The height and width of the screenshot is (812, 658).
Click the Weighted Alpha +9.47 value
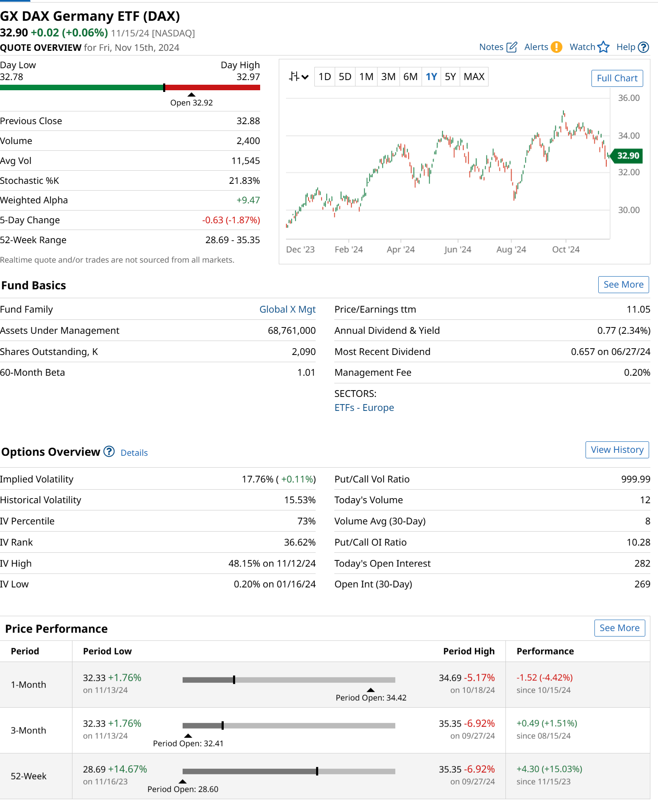(248, 200)
